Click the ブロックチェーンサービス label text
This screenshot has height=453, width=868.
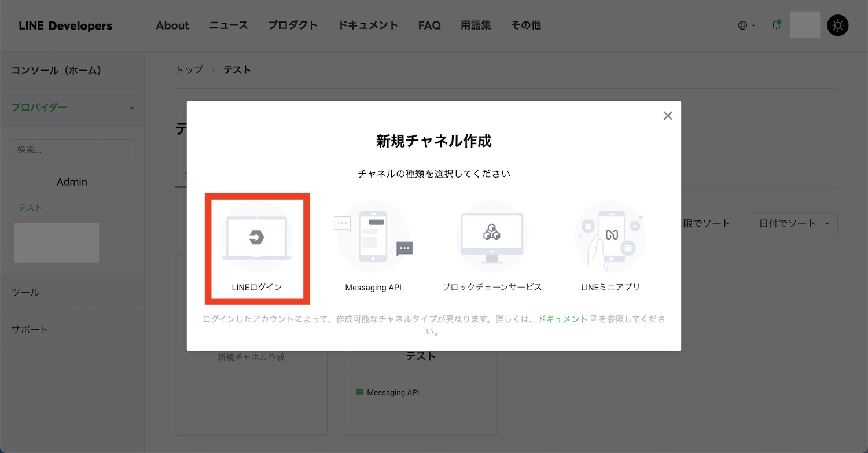(x=492, y=287)
